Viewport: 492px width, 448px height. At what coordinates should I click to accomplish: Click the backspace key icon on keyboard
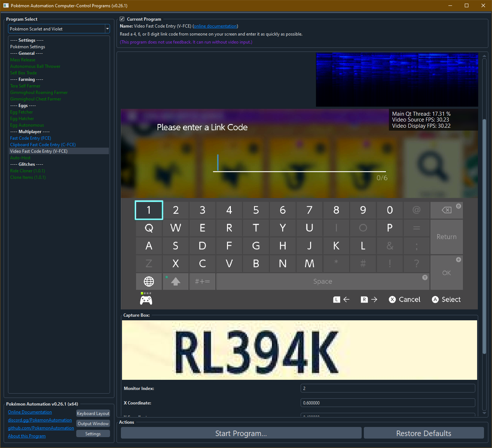point(446,210)
